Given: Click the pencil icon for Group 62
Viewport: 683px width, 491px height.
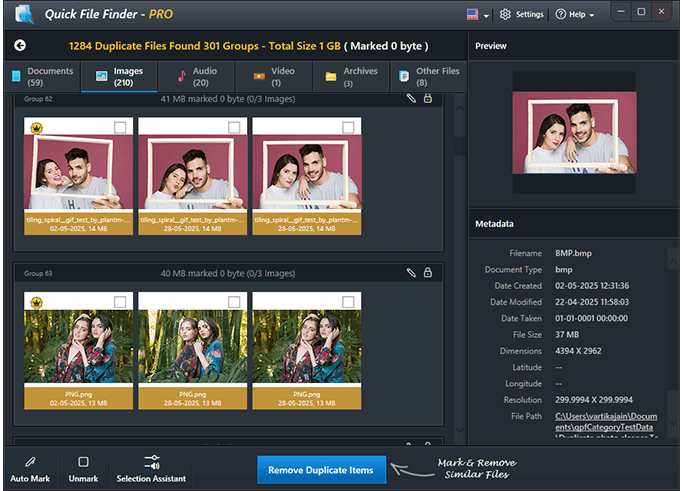Looking at the screenshot, I should tap(410, 98).
